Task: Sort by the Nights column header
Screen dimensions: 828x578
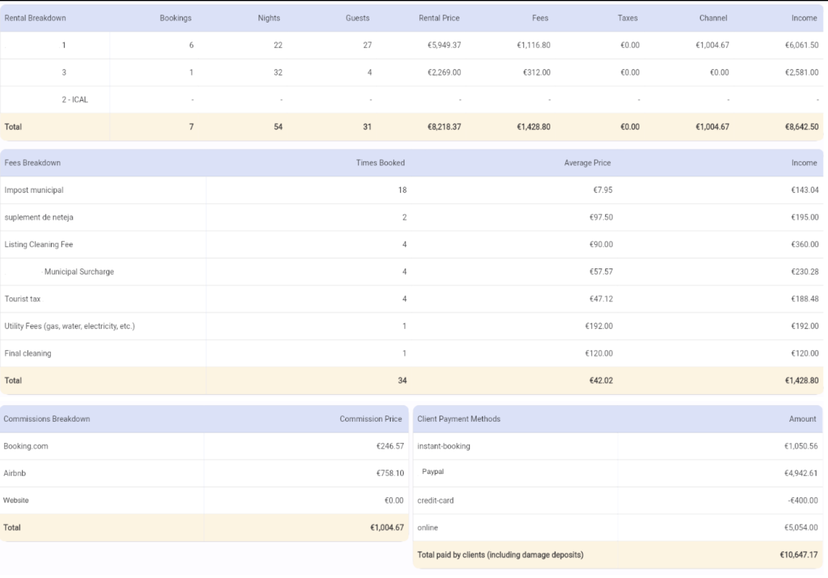Action: click(x=268, y=17)
